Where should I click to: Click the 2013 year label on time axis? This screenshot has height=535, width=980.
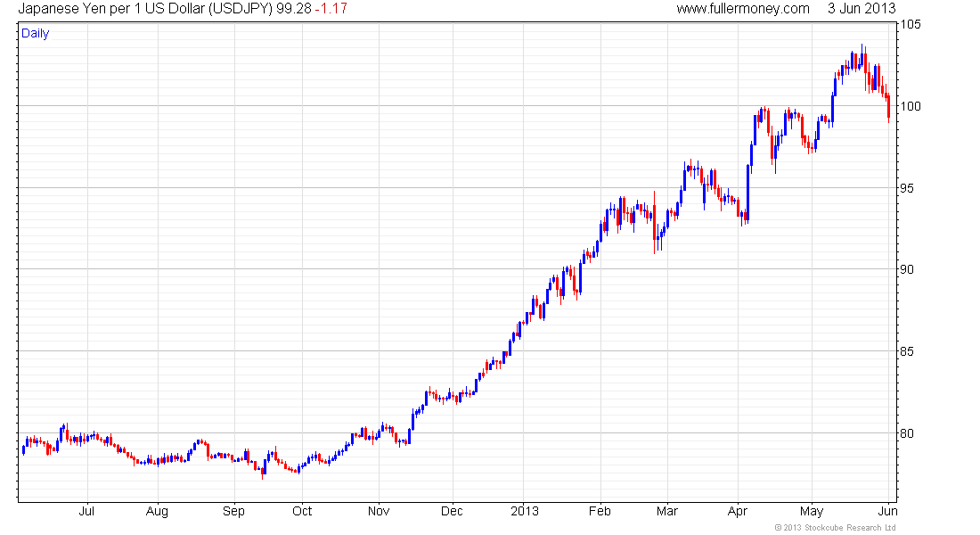(525, 511)
